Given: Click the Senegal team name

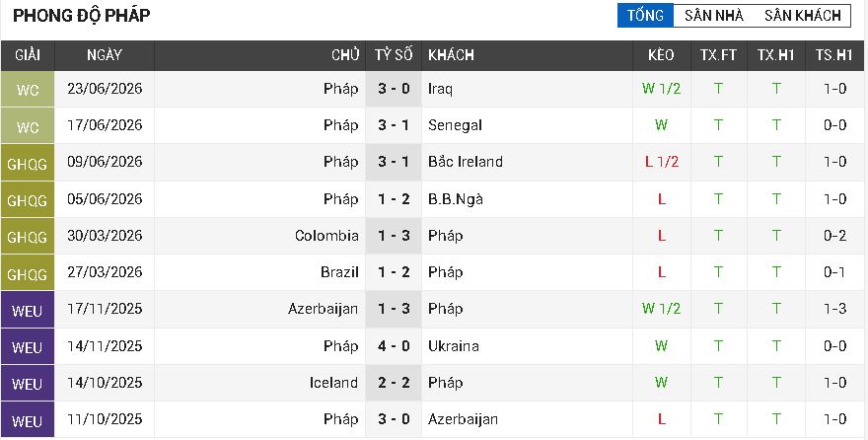Looking at the screenshot, I should tap(455, 125).
